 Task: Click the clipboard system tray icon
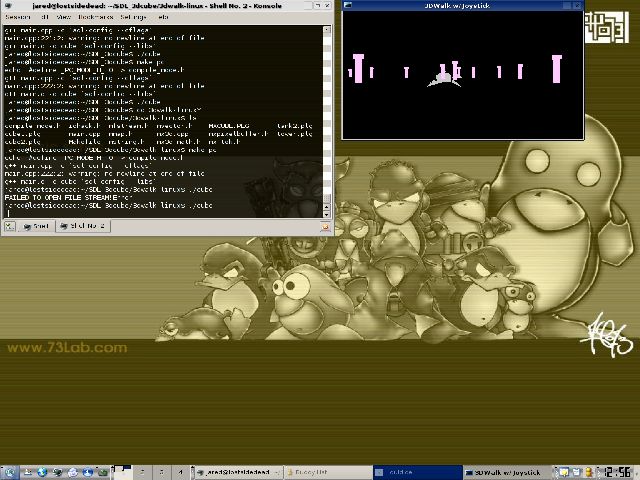(576, 472)
